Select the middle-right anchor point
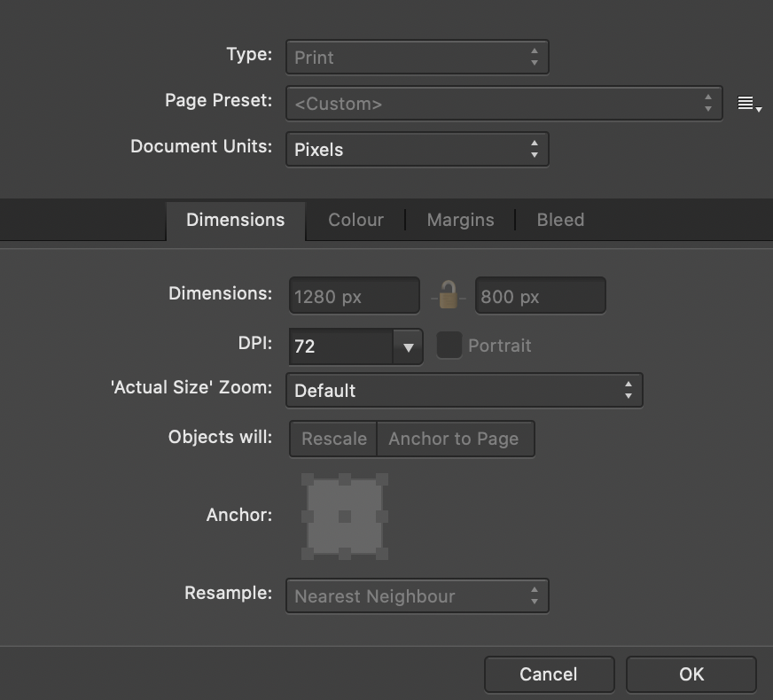Image resolution: width=773 pixels, height=700 pixels. click(x=382, y=517)
